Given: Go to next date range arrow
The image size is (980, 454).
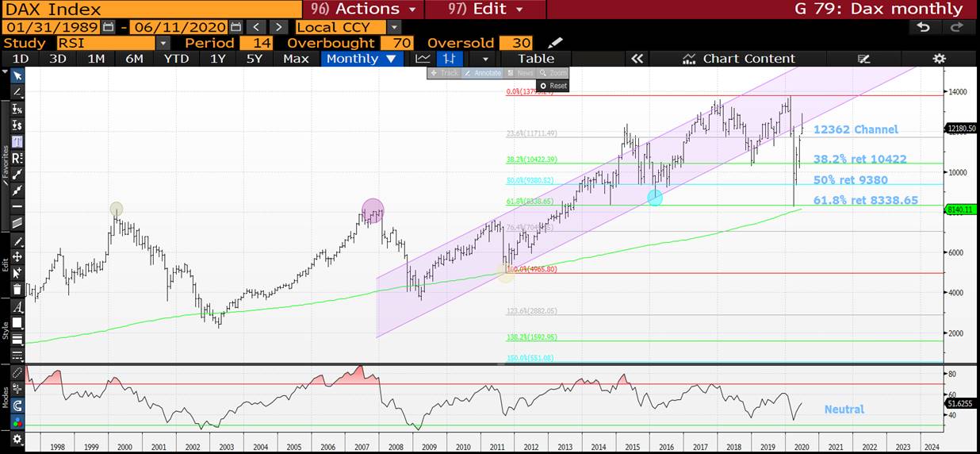Looking at the screenshot, I should [277, 27].
